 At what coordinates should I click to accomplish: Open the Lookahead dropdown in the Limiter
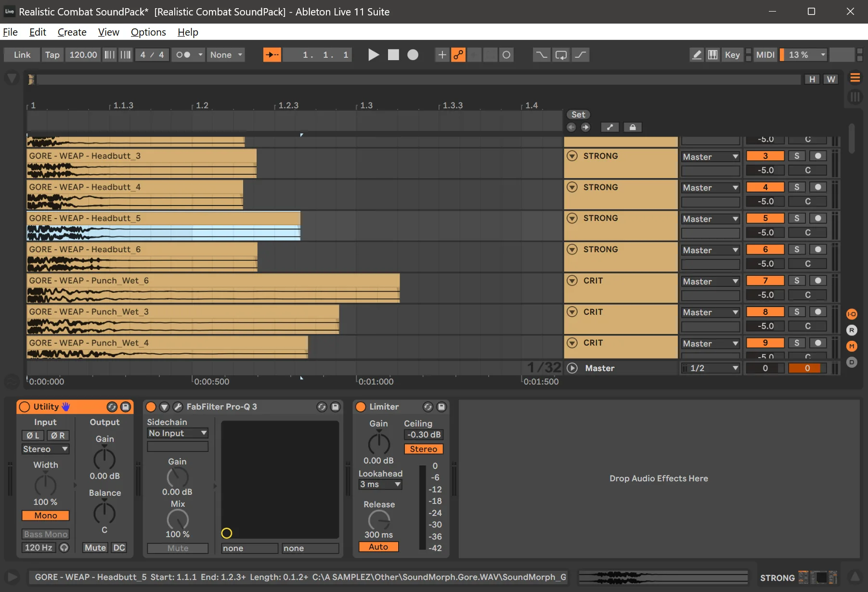point(380,484)
